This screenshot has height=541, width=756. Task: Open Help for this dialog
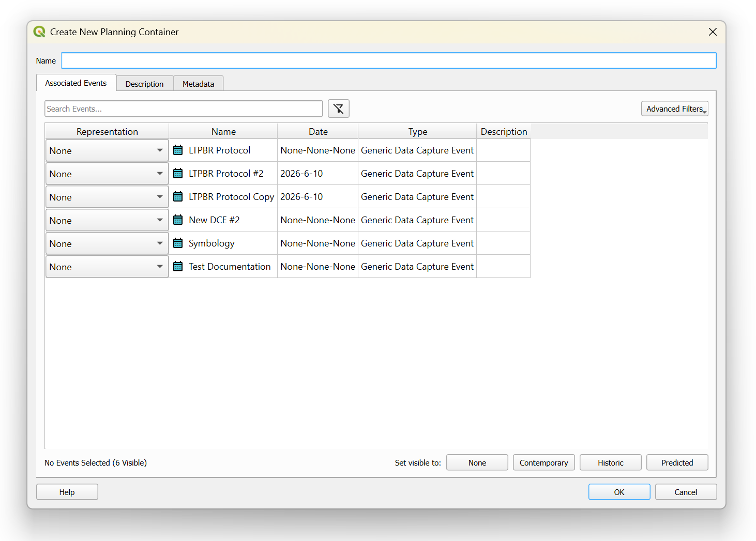click(x=67, y=492)
